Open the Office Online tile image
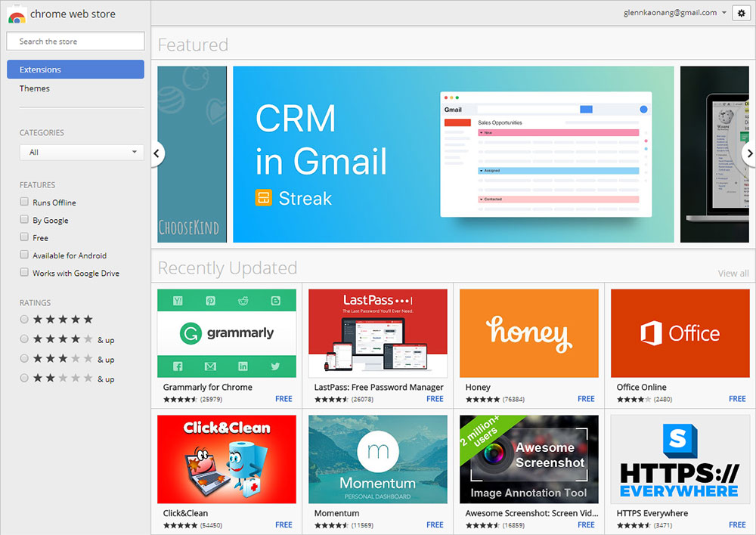This screenshot has width=756, height=535. (x=680, y=333)
